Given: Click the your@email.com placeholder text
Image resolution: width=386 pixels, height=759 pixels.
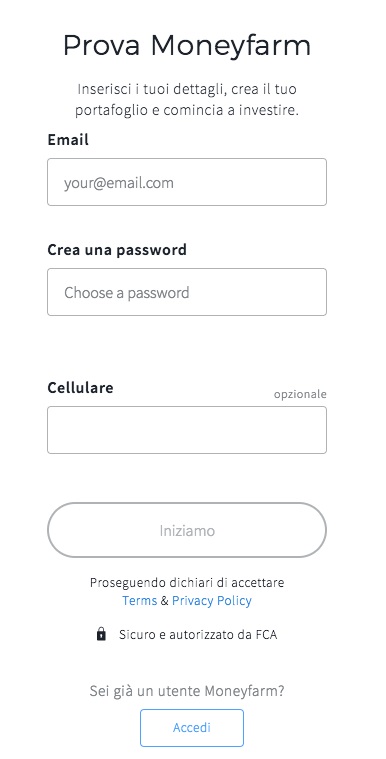Looking at the screenshot, I should [x=119, y=183].
